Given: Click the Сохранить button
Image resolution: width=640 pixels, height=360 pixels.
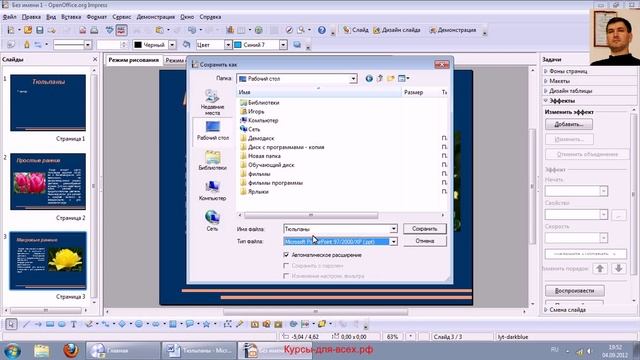Looking at the screenshot, I should click(424, 229).
